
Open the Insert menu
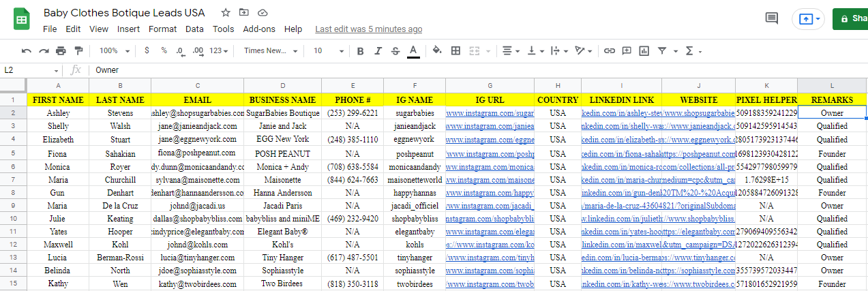click(128, 29)
